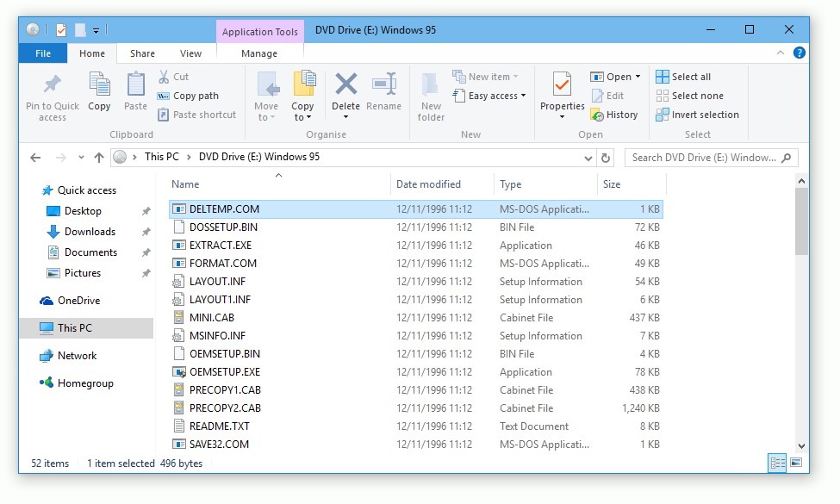Switch to the View ribbon tab
This screenshot has height=504, width=840.
click(190, 53)
